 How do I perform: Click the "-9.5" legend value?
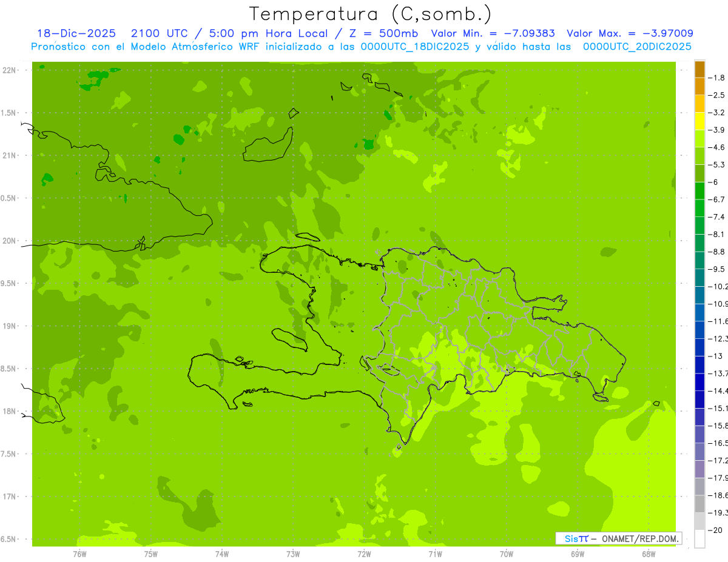pyautogui.click(x=716, y=269)
